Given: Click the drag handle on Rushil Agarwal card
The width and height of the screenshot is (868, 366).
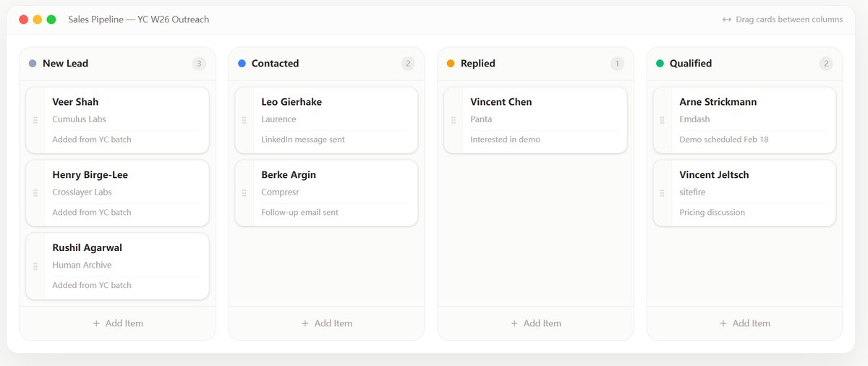Looking at the screenshot, I should [35, 266].
